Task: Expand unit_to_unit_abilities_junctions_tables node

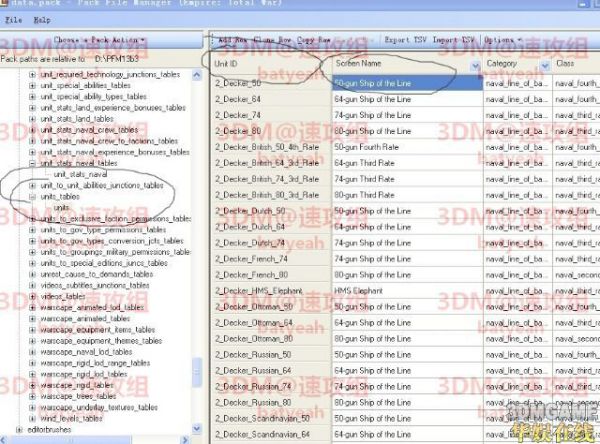Action: click(x=32, y=185)
